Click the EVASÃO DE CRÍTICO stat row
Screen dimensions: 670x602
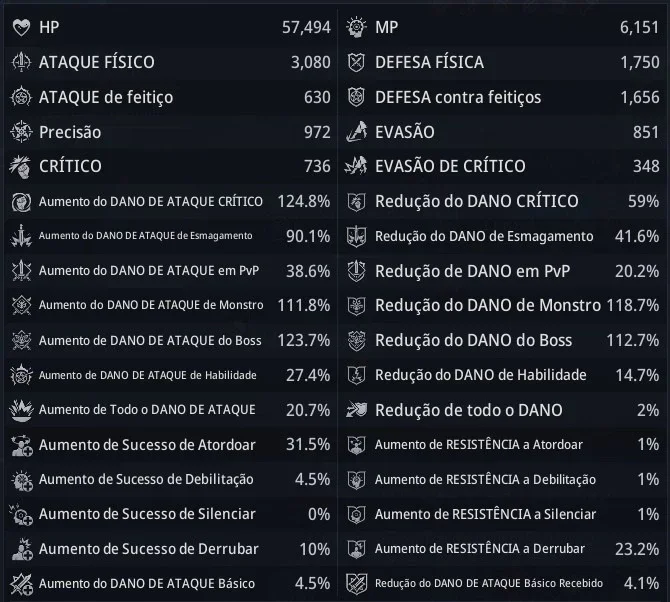[x=502, y=166]
